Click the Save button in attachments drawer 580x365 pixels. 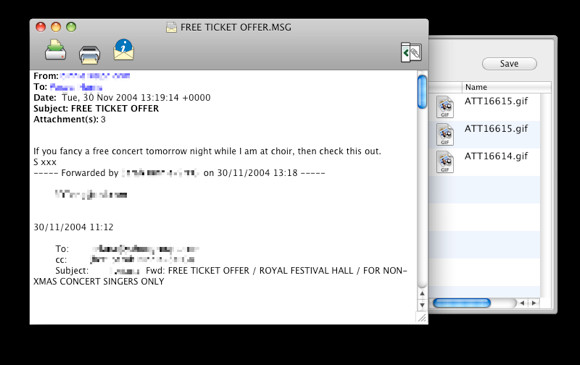click(x=509, y=64)
